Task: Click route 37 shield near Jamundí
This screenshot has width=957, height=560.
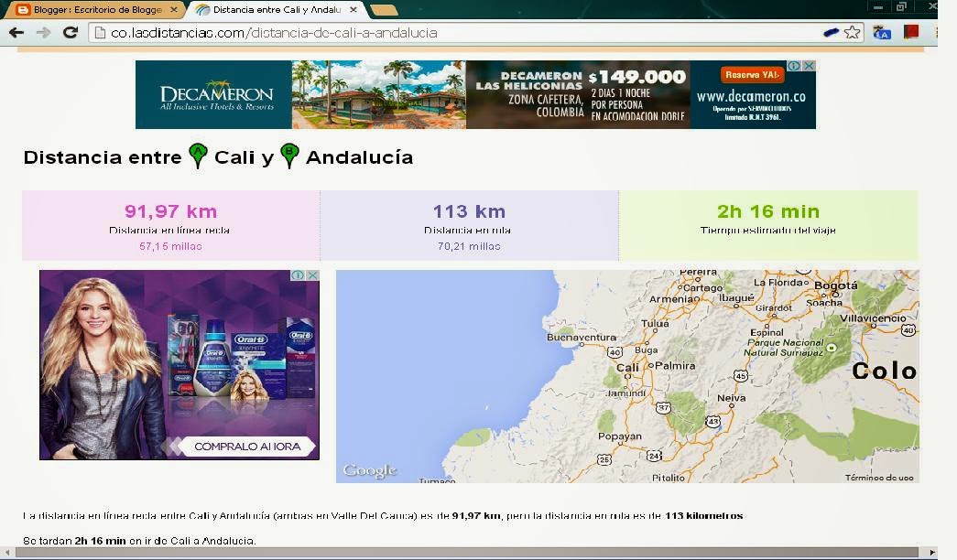Action: [663, 407]
